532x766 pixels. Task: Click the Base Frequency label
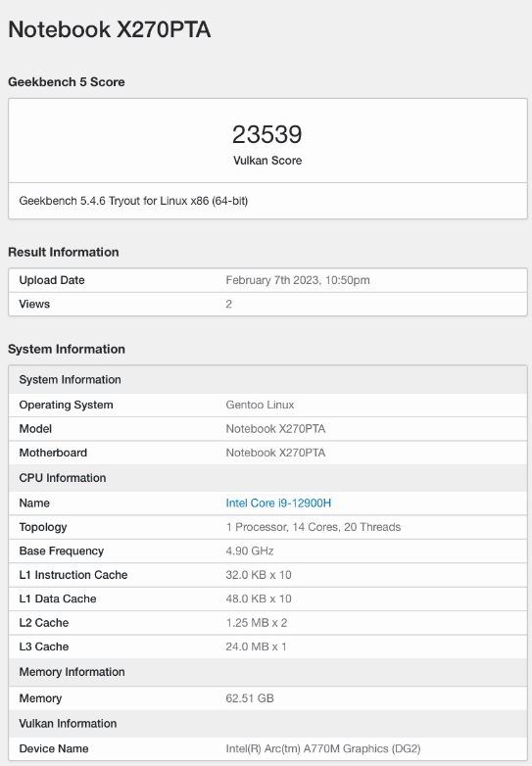(x=62, y=551)
